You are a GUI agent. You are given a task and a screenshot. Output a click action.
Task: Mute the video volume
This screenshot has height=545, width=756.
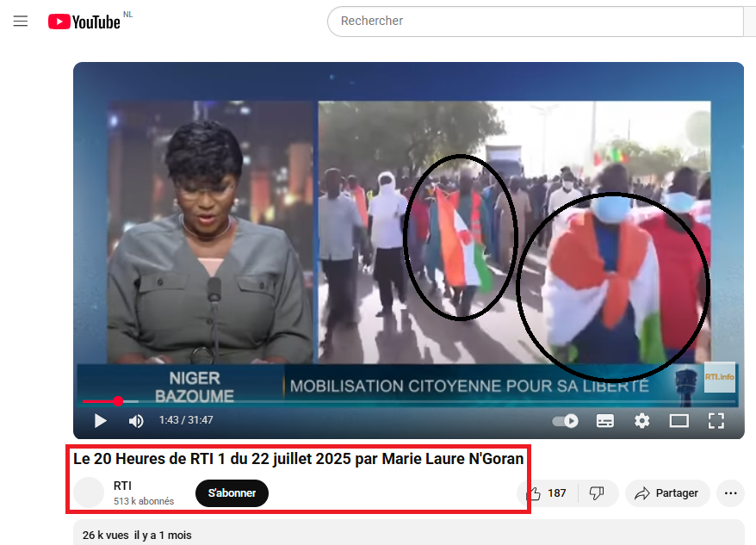[x=136, y=420]
